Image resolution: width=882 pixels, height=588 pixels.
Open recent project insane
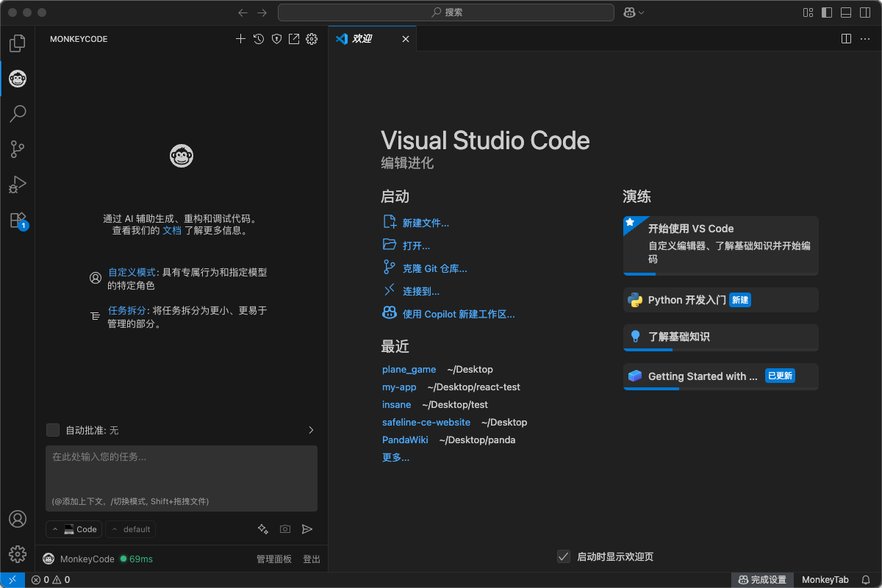[x=397, y=404]
